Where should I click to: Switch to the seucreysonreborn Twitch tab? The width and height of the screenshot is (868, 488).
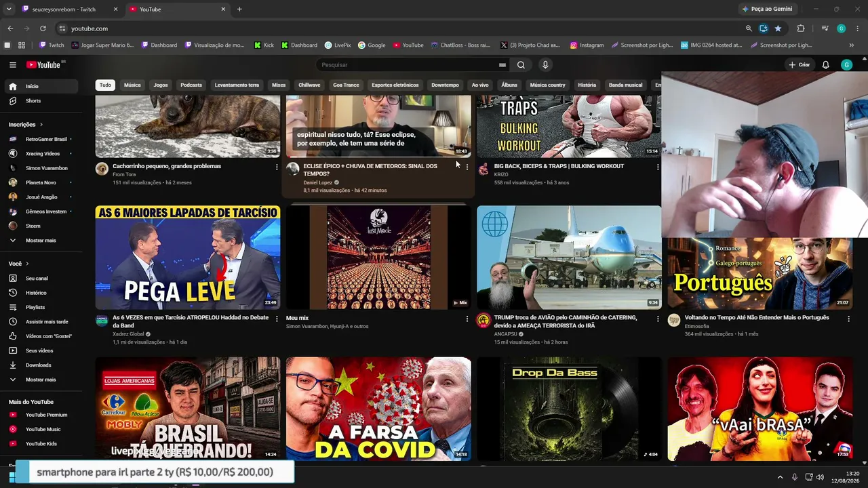coord(70,9)
